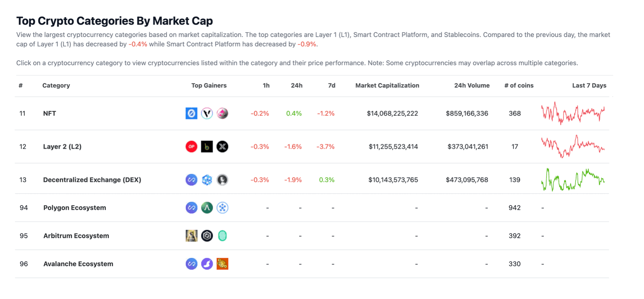
Task: Open the NFT category page
Action: point(49,113)
